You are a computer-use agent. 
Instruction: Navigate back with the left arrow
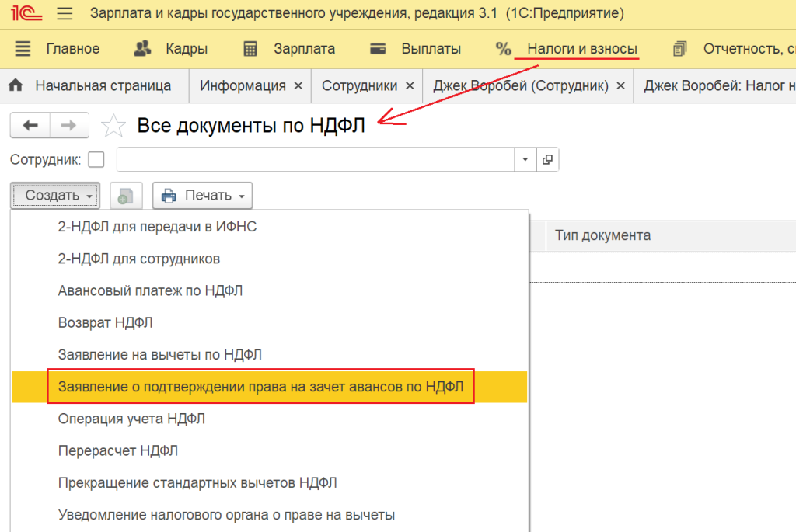pos(30,125)
